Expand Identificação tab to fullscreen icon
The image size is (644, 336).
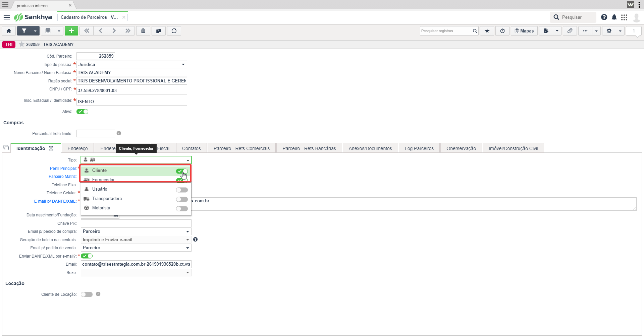pos(51,148)
